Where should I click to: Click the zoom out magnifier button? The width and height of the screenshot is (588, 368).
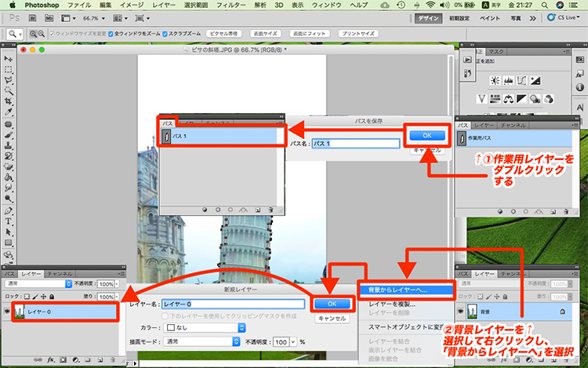pos(42,34)
